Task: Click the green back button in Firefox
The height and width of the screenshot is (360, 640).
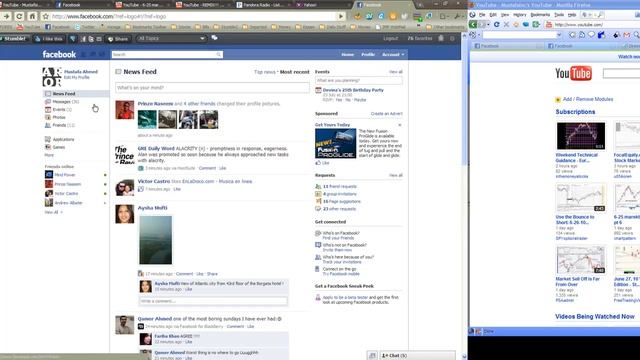Action: click(x=473, y=24)
